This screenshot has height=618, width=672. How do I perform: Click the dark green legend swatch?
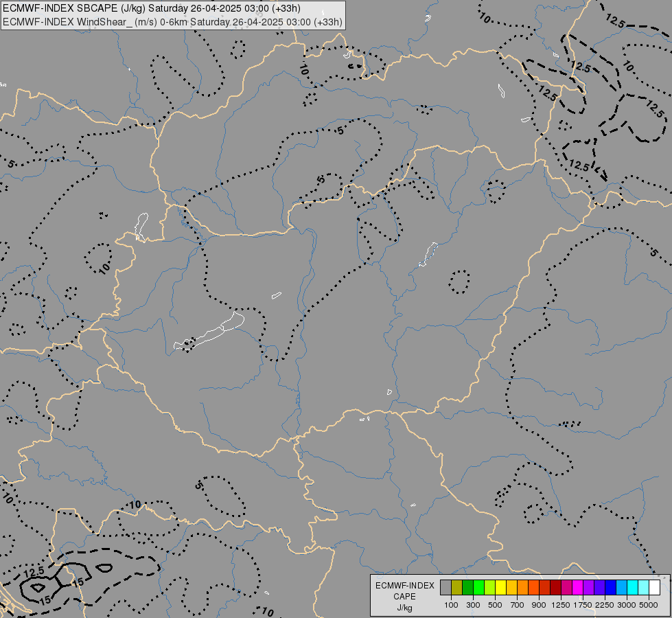pos(467,587)
